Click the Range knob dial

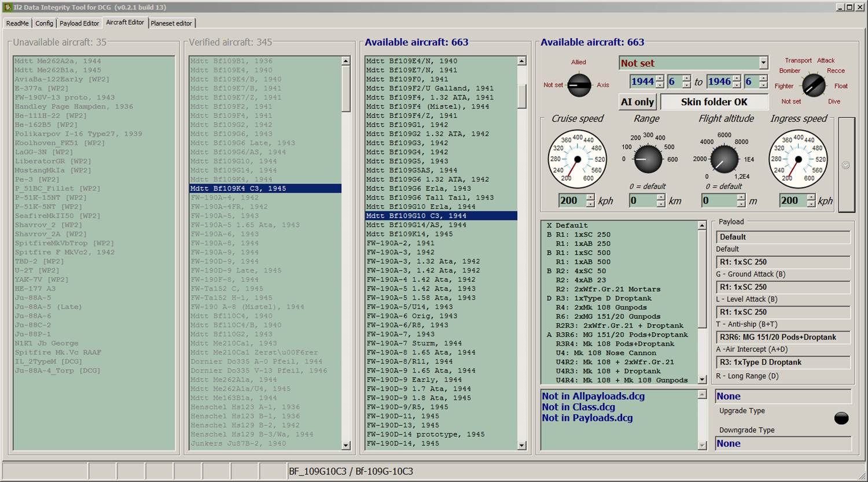coord(648,159)
